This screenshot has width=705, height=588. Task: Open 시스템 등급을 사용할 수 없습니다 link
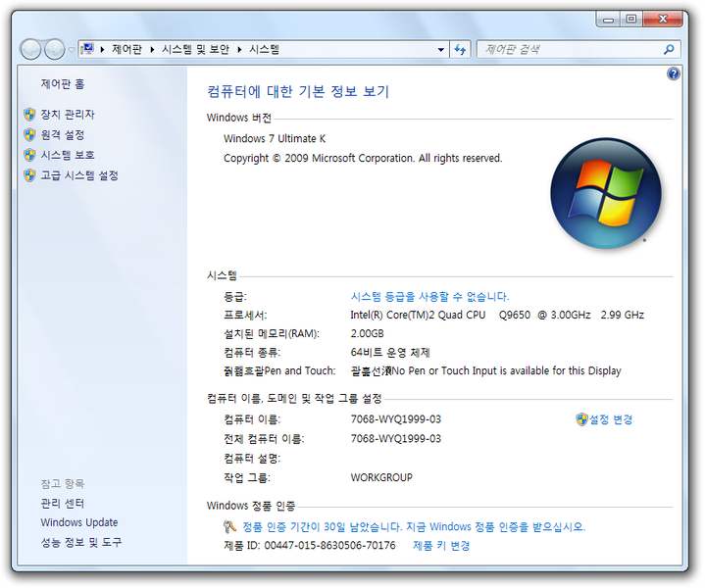click(429, 297)
